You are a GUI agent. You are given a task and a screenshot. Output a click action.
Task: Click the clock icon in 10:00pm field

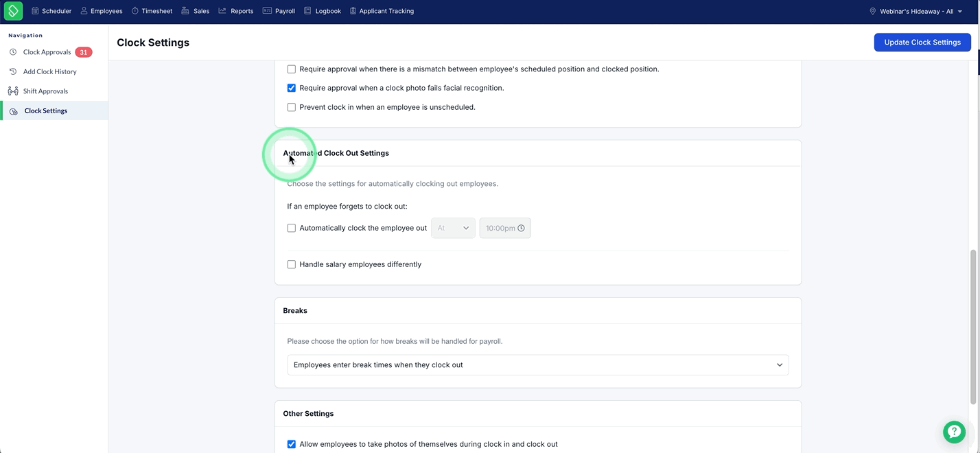(521, 228)
